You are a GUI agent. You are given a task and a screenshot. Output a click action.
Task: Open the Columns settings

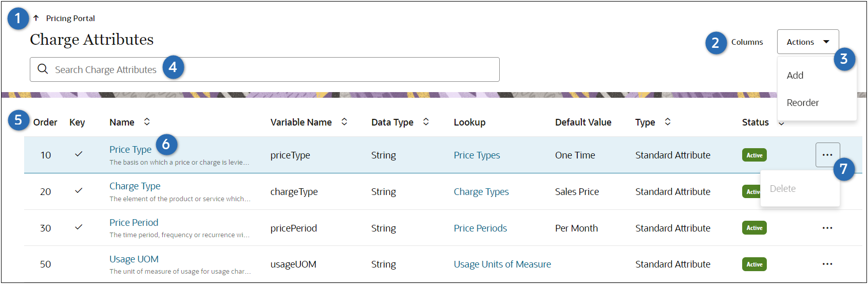click(747, 42)
